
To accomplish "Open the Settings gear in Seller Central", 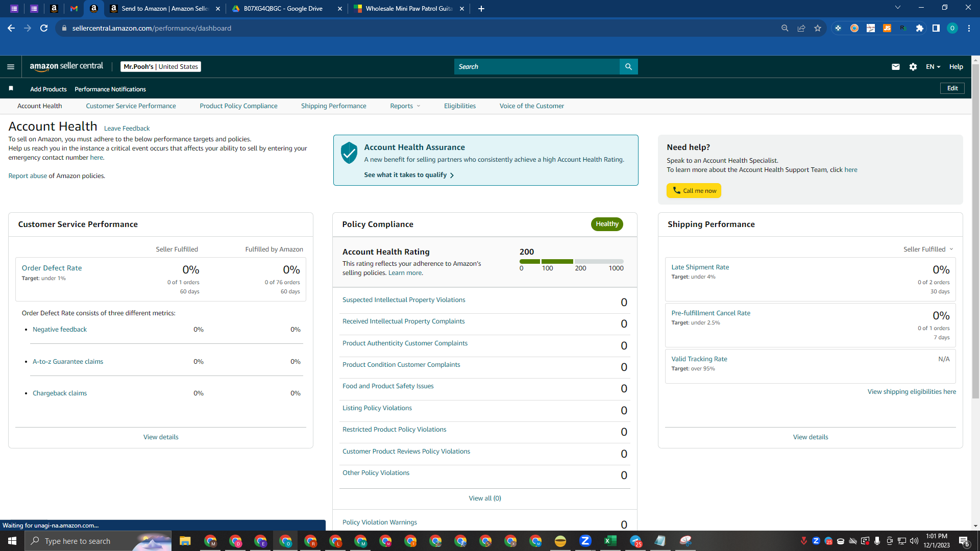I will (x=913, y=67).
